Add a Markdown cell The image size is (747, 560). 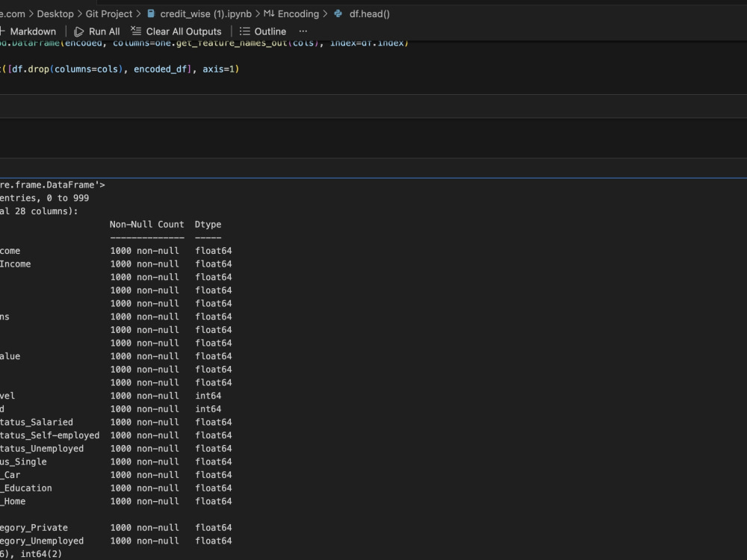(x=28, y=31)
